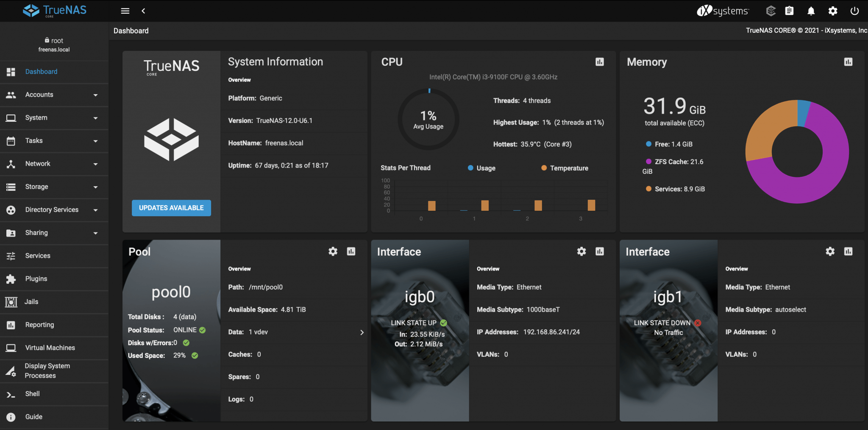This screenshot has width=868, height=430.
Task: Click the Services sliders icon
Action: [x=11, y=256]
